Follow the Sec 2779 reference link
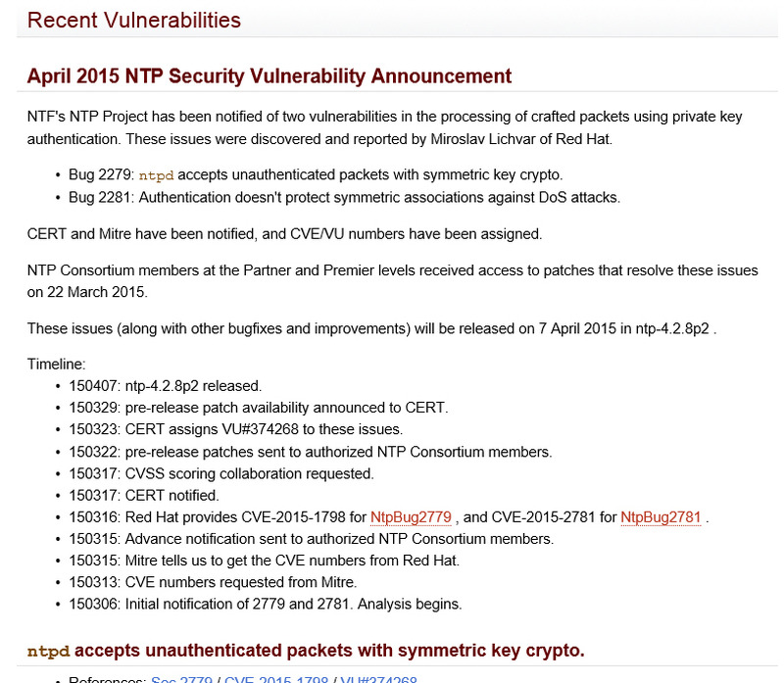Viewport: 784px width, 683px height. [x=184, y=680]
